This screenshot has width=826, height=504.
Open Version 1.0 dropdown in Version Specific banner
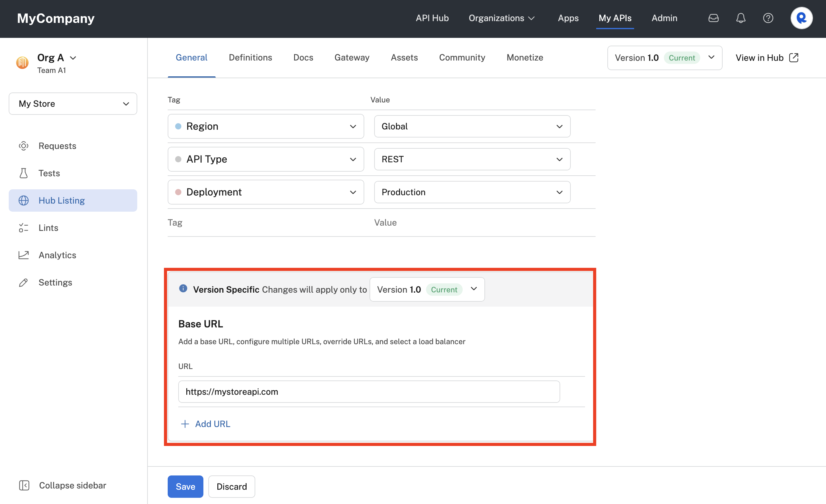(427, 289)
